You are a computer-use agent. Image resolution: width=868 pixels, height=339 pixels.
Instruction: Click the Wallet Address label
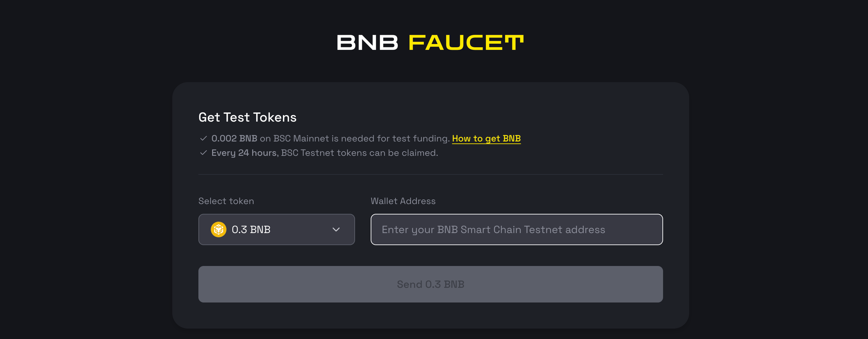pos(403,201)
